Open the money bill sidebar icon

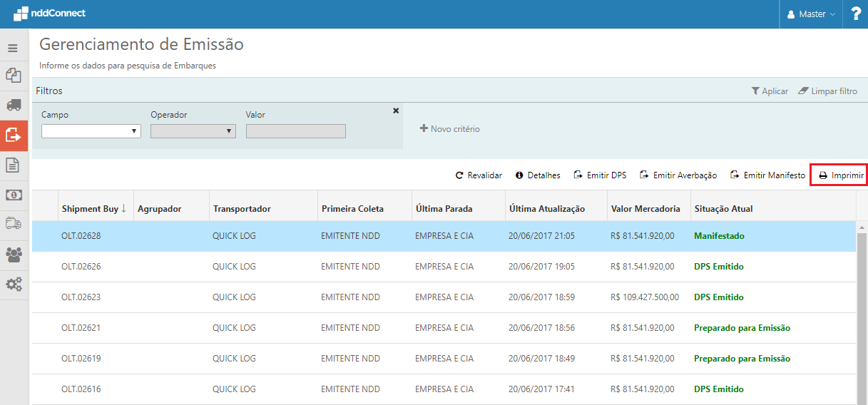[x=14, y=195]
